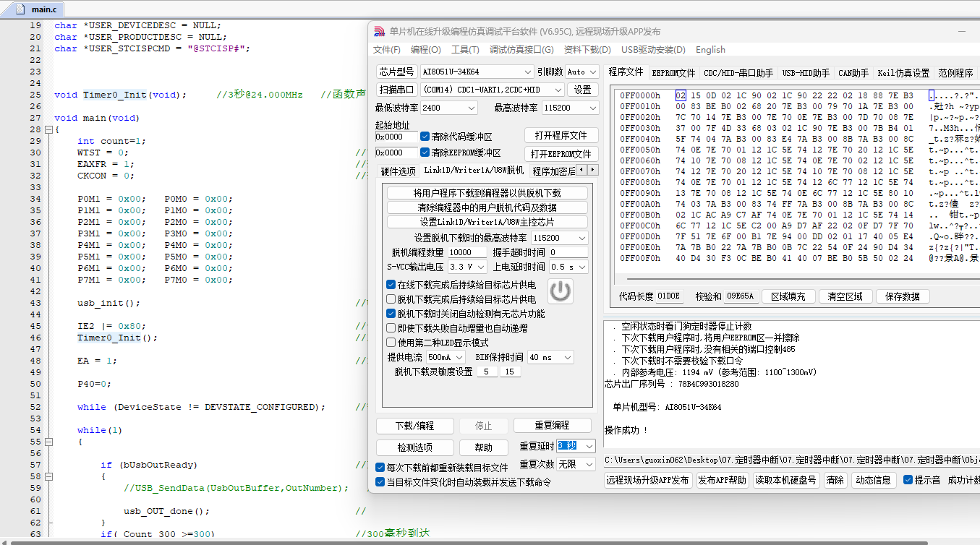The width and height of the screenshot is (980, 545).
Task: Uncheck 脱机下载时关闭自动检测有无芯片功能
Action: click(391, 314)
